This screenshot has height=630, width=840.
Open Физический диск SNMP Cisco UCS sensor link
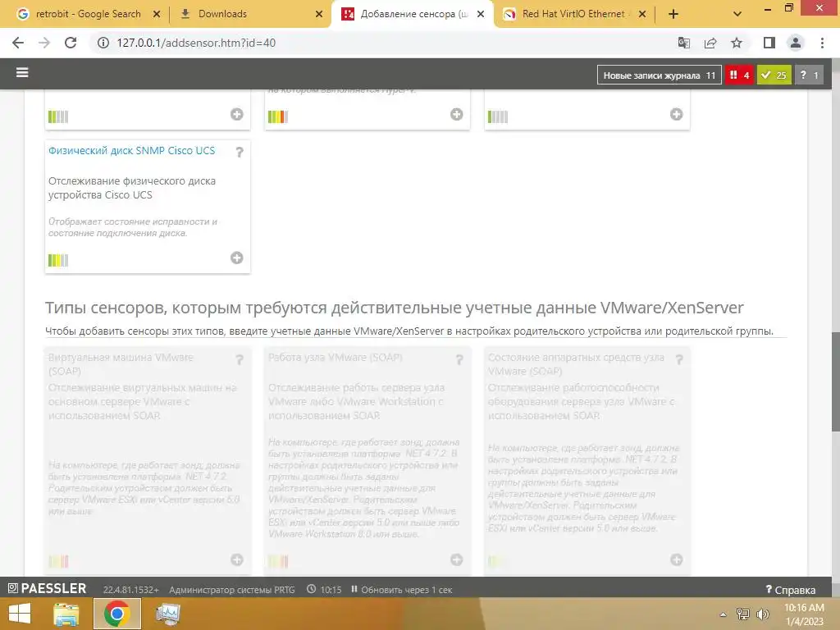pyautogui.click(x=132, y=151)
